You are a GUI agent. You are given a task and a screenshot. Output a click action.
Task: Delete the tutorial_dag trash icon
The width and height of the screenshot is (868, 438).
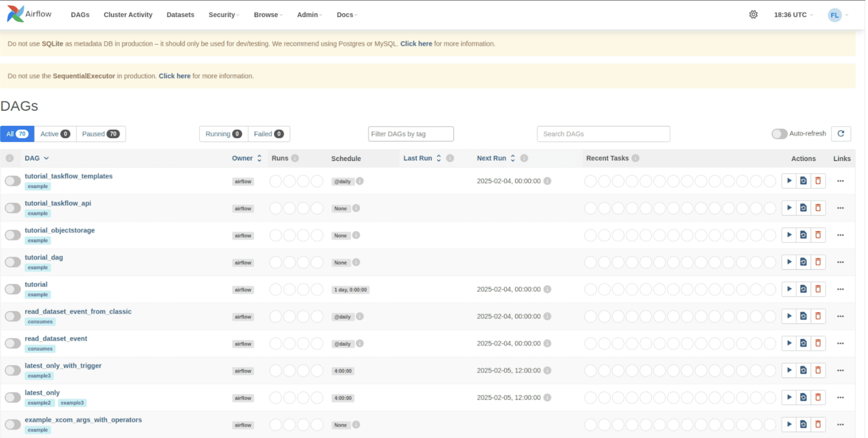818,262
